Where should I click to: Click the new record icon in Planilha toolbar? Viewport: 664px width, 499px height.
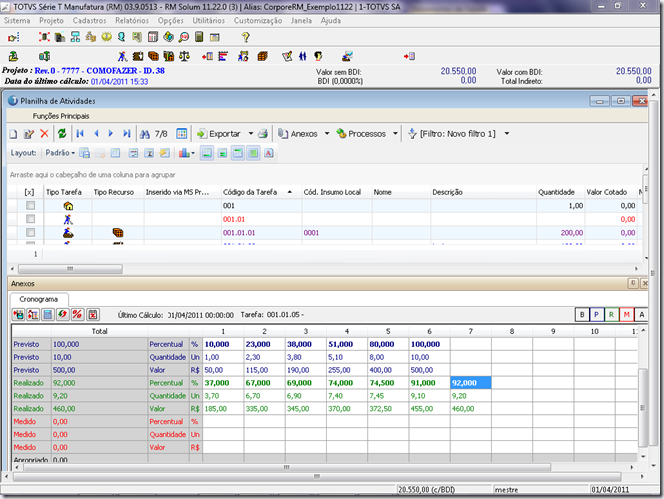[14, 134]
